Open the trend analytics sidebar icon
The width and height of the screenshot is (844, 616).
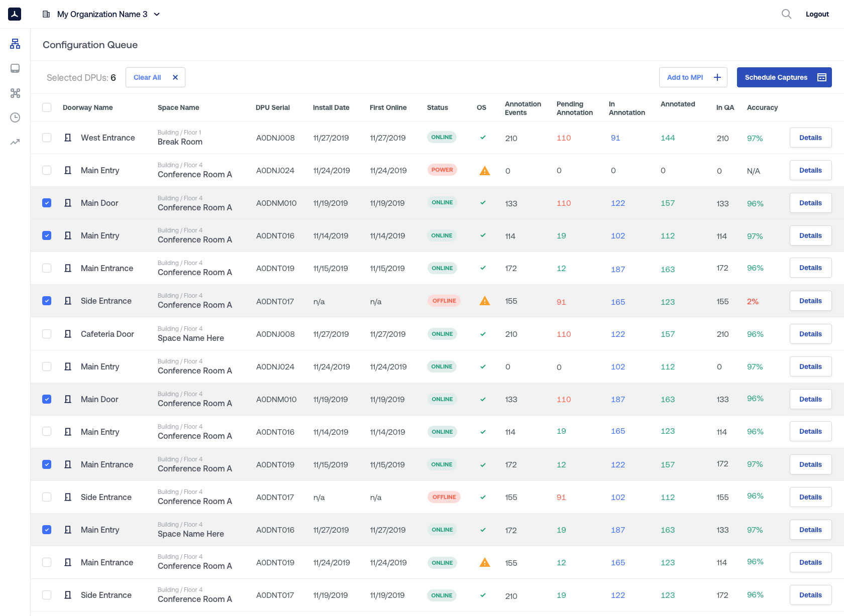coord(15,142)
